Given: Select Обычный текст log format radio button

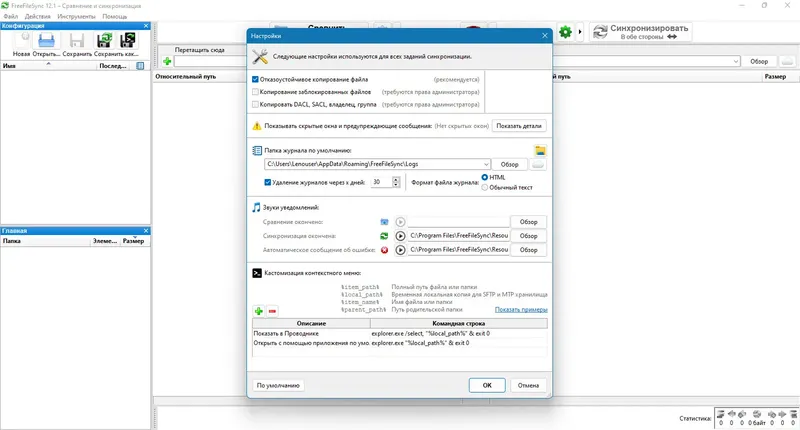Looking at the screenshot, I should point(485,187).
